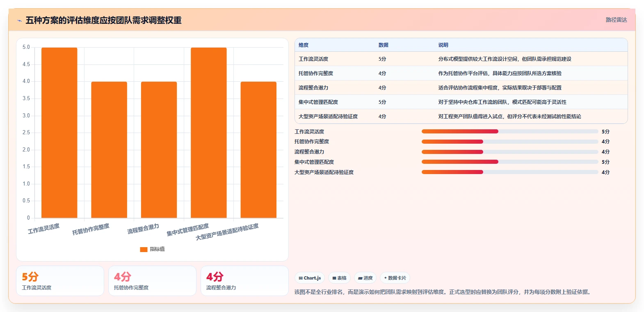This screenshot has height=312, width=644.
Task: Click footnote beginning 该图不是全行业排名
Action: coord(443,292)
